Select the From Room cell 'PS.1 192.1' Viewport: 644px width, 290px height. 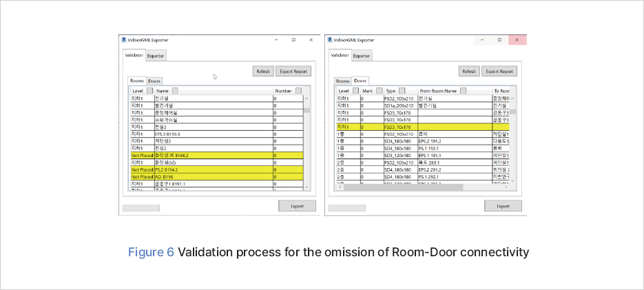[455, 148]
